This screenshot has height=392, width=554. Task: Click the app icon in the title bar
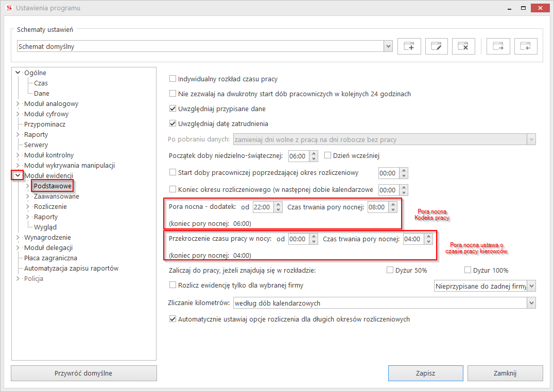tap(9, 8)
